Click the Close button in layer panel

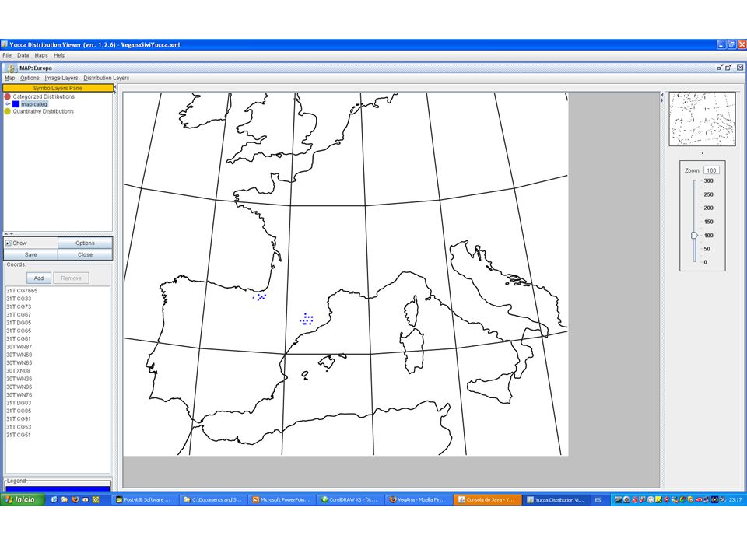point(85,255)
